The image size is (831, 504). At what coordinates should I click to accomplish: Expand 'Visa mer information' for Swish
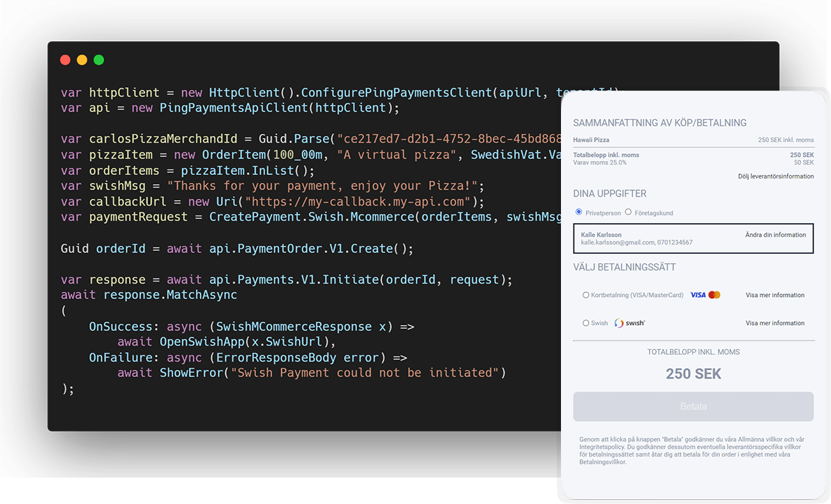pyautogui.click(x=774, y=323)
